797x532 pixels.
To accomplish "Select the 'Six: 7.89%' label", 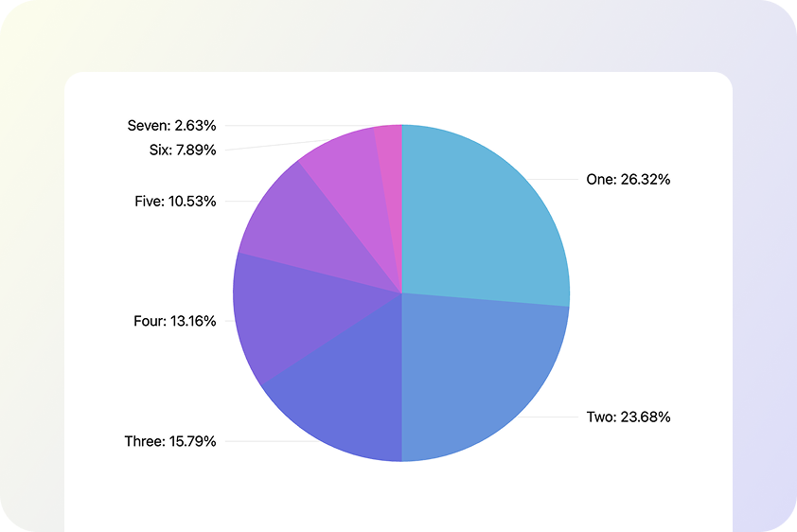I will coord(183,150).
